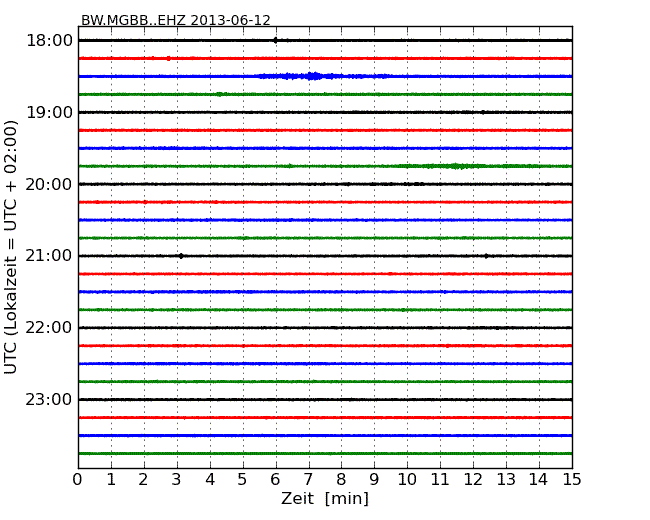Viewport: 650px width, 520px height.
Task: Click the black spike at minute 3 on the 21:00 trace
Action: click(x=181, y=256)
